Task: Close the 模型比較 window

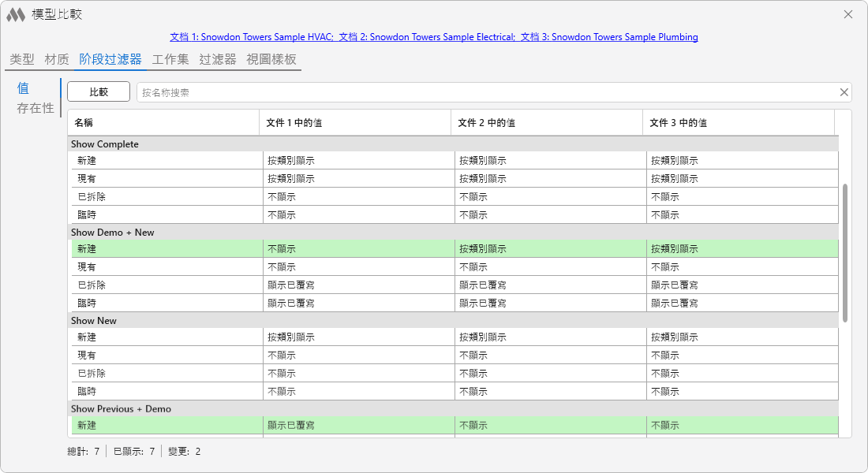Action: pyautogui.click(x=848, y=14)
